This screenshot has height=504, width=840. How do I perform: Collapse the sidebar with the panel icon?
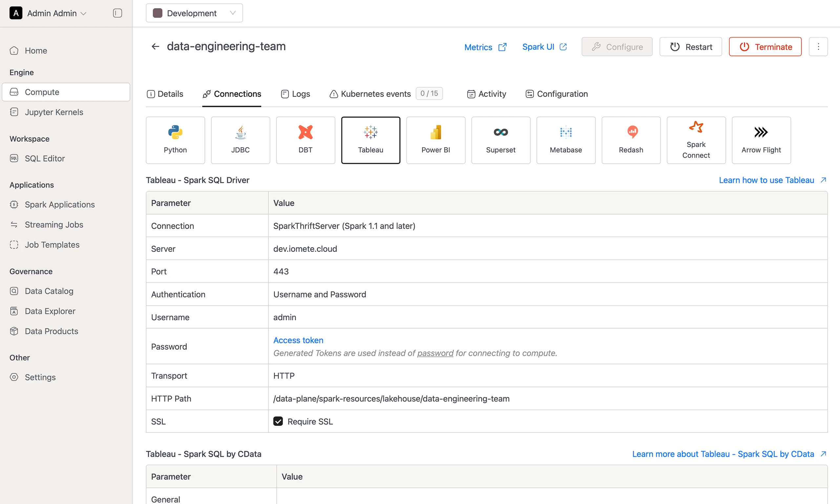pos(117,13)
